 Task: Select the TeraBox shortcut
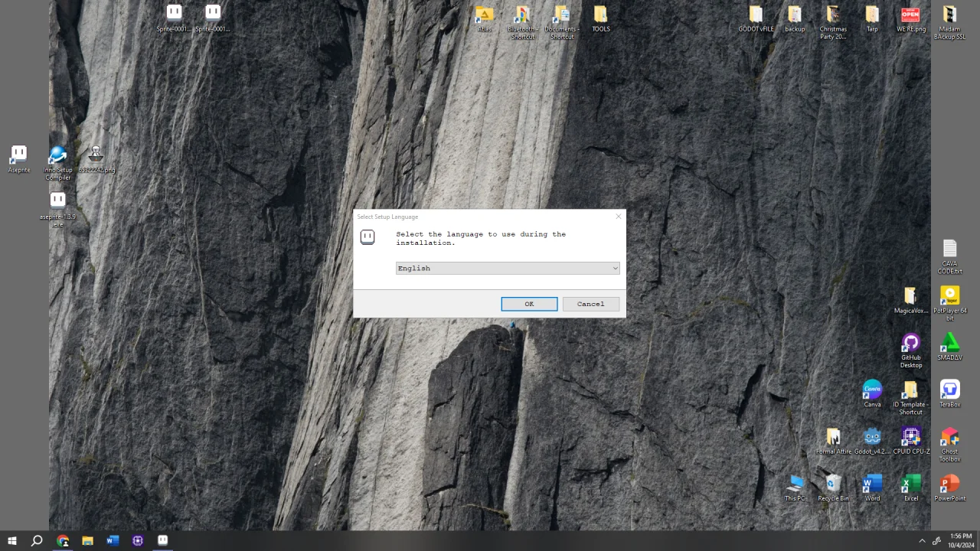pos(949,393)
